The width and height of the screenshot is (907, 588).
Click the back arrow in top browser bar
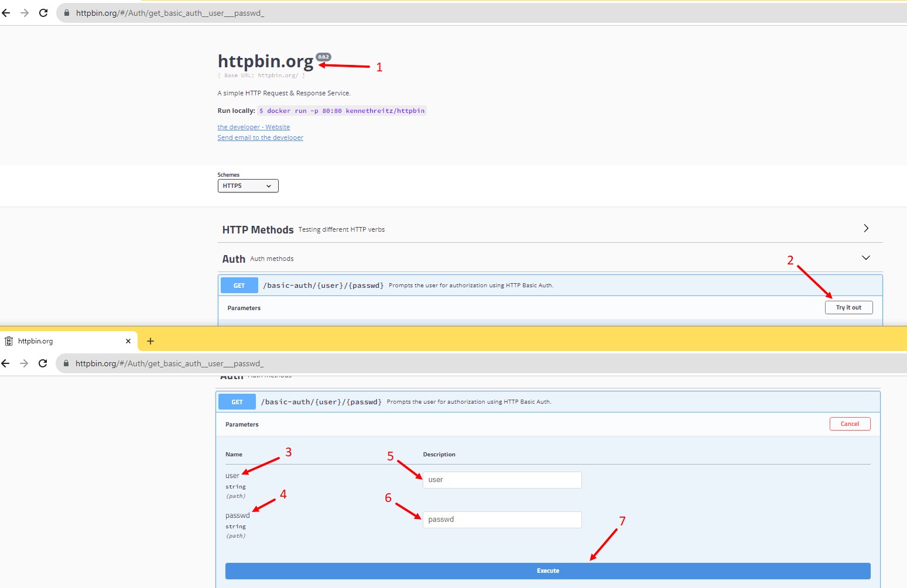(6, 13)
